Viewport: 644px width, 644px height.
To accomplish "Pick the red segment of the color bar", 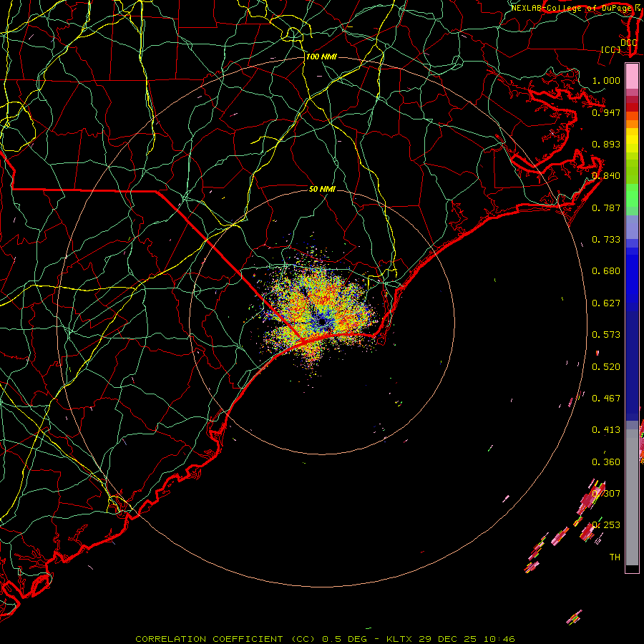I will [632, 107].
